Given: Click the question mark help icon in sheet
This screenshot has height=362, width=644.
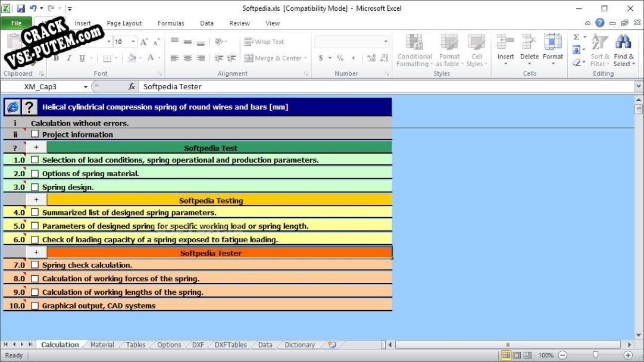Looking at the screenshot, I should (29, 107).
